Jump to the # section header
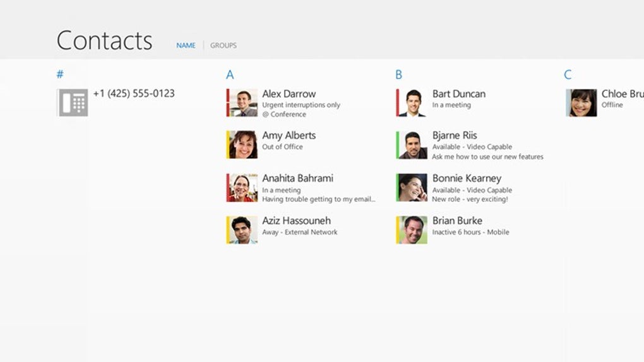The image size is (644, 362). click(x=60, y=74)
